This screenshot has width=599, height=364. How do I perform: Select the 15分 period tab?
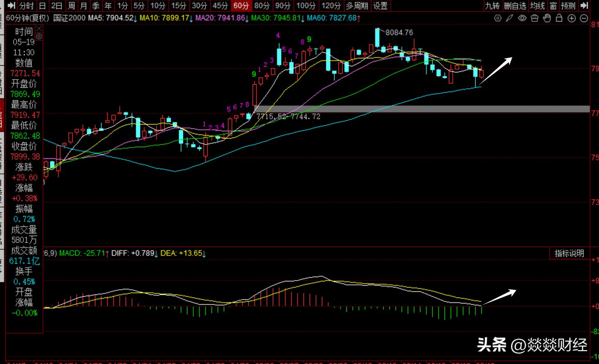(x=179, y=6)
